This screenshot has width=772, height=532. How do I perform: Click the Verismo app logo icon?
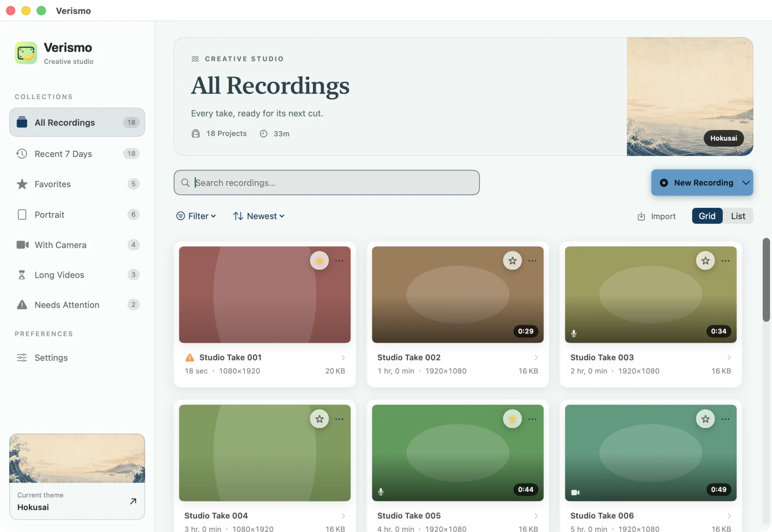click(x=26, y=53)
